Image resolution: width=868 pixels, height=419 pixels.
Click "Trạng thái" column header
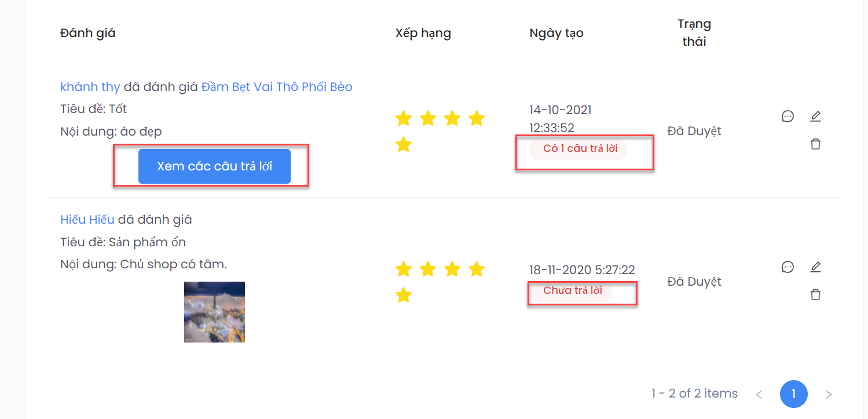pos(694,33)
